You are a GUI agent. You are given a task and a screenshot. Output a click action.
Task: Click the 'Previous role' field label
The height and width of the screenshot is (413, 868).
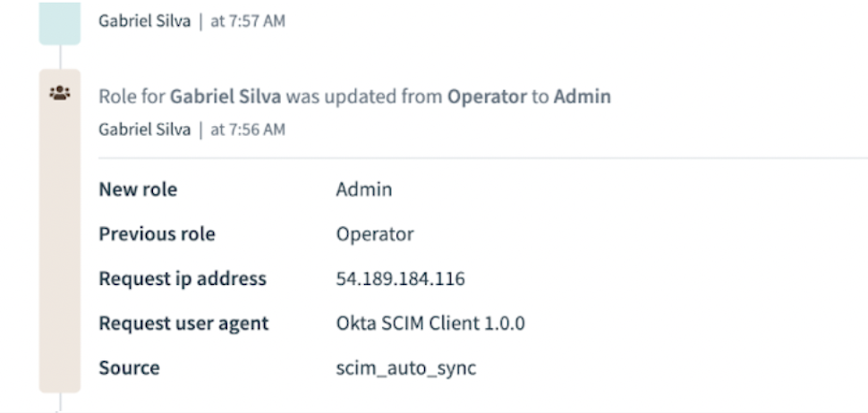click(157, 234)
